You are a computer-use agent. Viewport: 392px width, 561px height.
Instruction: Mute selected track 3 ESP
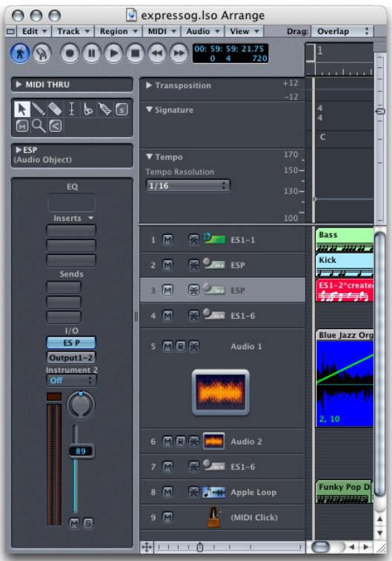coord(167,290)
